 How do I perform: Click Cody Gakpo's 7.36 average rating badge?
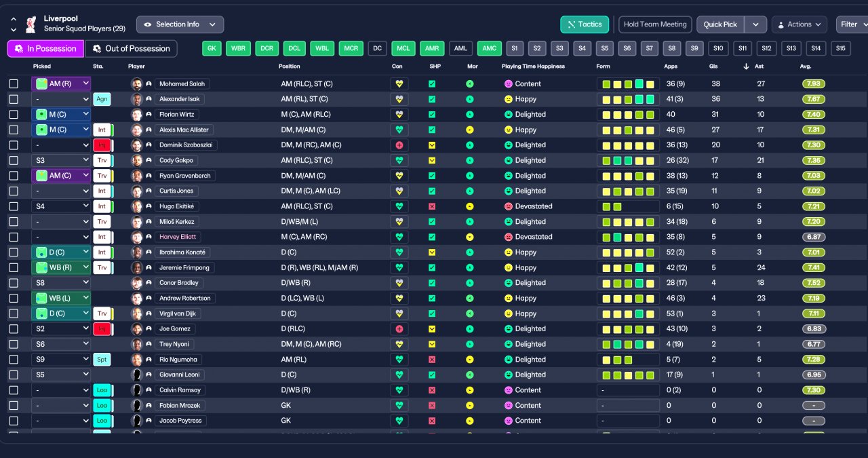tap(814, 161)
